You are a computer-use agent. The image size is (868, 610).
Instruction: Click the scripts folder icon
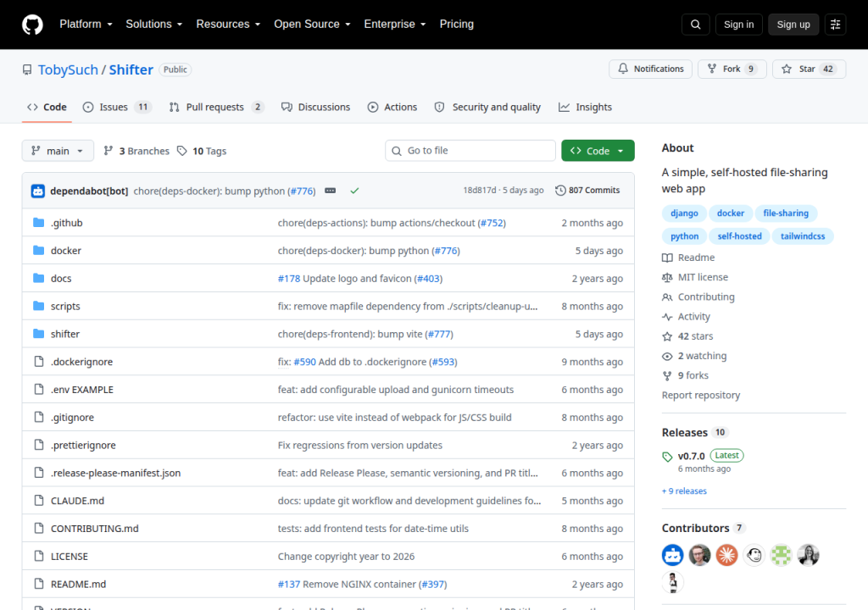click(x=39, y=306)
